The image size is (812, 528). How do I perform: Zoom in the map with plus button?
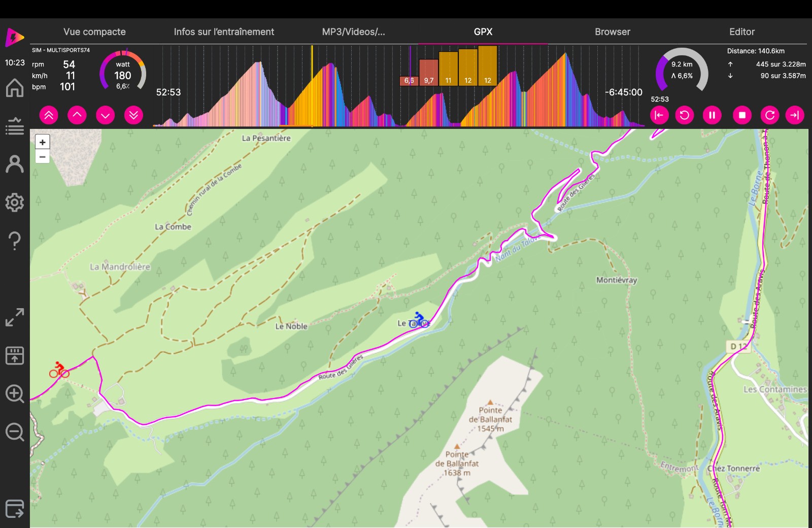[43, 143]
